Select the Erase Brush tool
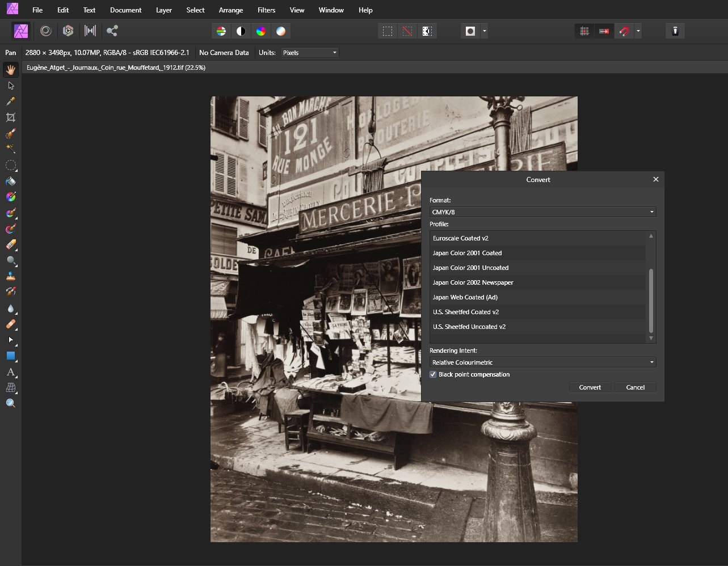 point(10,245)
